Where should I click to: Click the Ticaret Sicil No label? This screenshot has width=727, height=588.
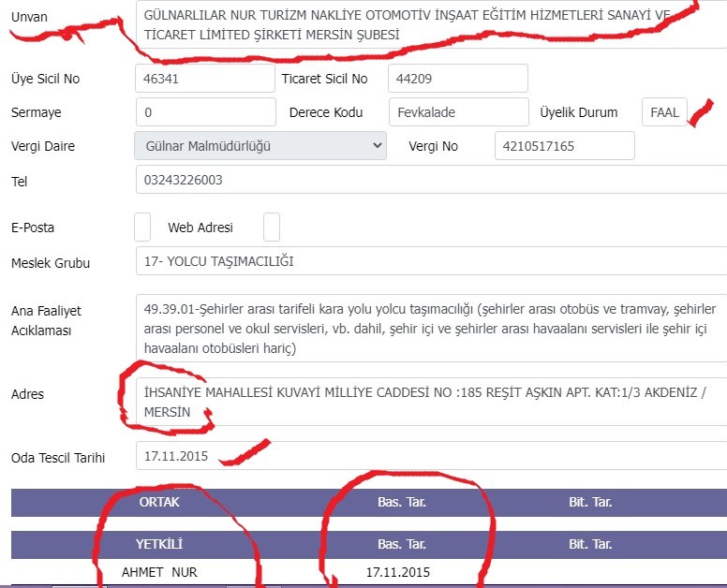[324, 79]
